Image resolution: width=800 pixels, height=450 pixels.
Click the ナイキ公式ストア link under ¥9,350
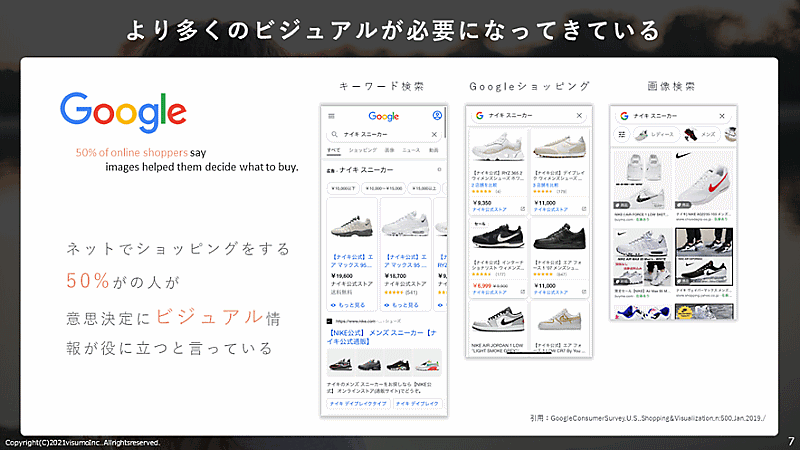click(x=488, y=209)
